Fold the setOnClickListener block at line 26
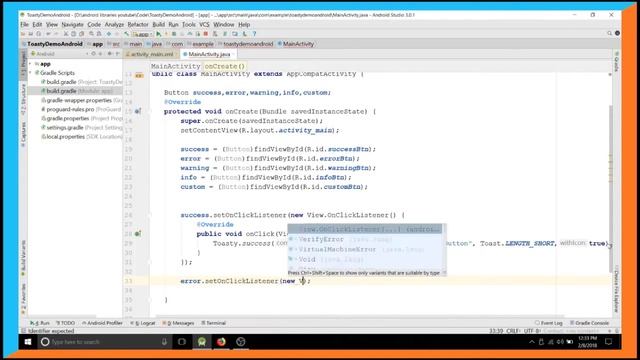Screen dimensions: 640x360 [149, 215]
